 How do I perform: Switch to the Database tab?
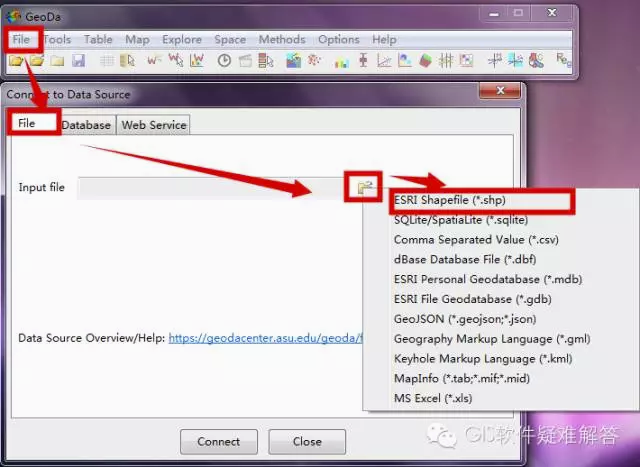(x=87, y=125)
